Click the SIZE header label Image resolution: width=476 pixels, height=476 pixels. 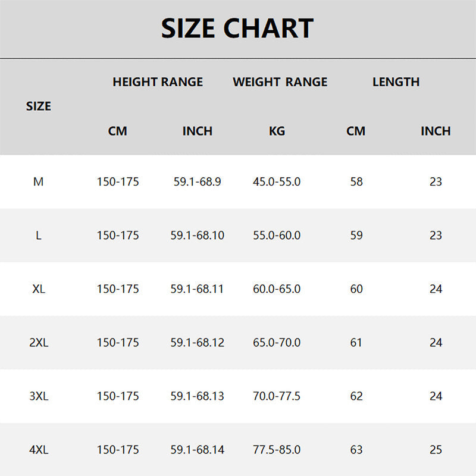[x=39, y=107]
